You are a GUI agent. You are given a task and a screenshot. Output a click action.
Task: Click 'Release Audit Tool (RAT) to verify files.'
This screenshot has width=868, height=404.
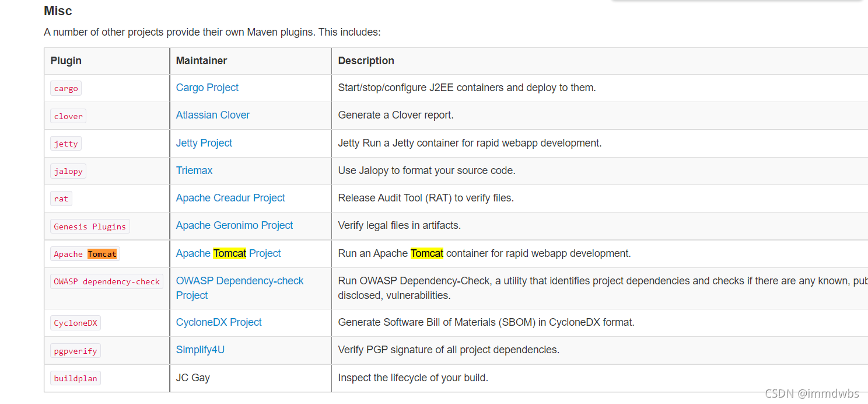(426, 198)
